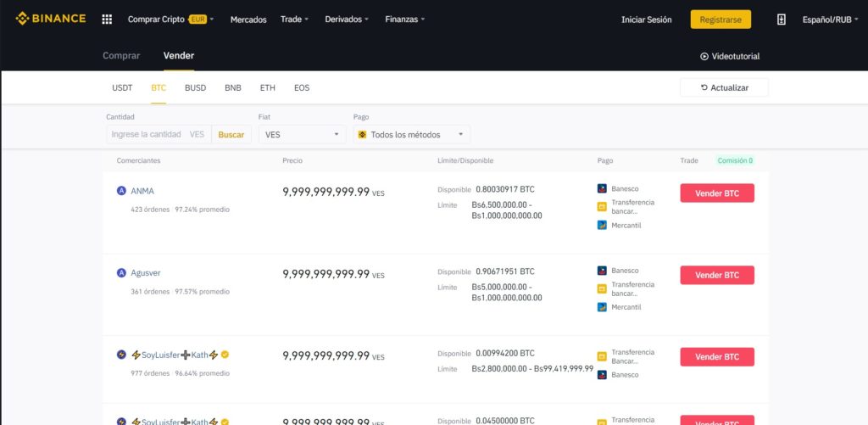868x425 pixels.
Task: Click the Comisión 0 badge
Action: (735, 160)
